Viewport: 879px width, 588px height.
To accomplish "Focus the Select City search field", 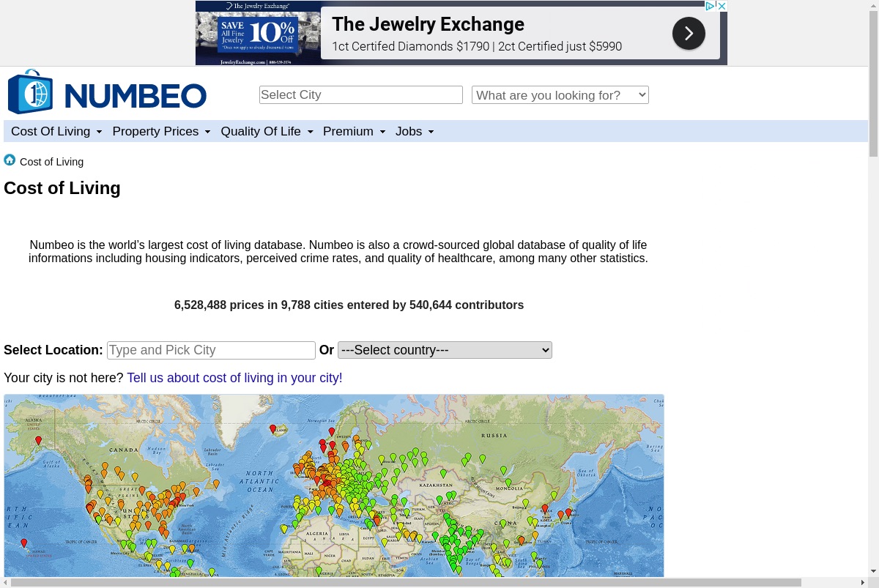I will coord(361,95).
